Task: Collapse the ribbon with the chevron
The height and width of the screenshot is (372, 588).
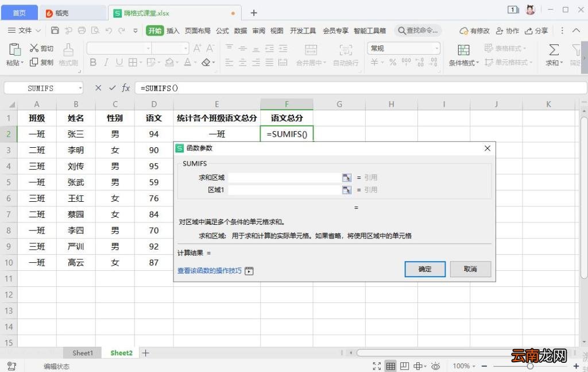Action: tap(576, 30)
